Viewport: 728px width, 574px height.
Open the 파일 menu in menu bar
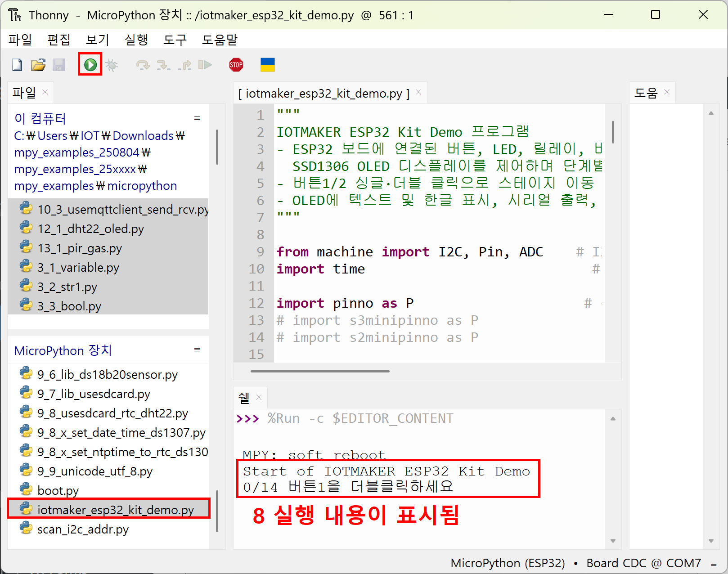[20, 40]
